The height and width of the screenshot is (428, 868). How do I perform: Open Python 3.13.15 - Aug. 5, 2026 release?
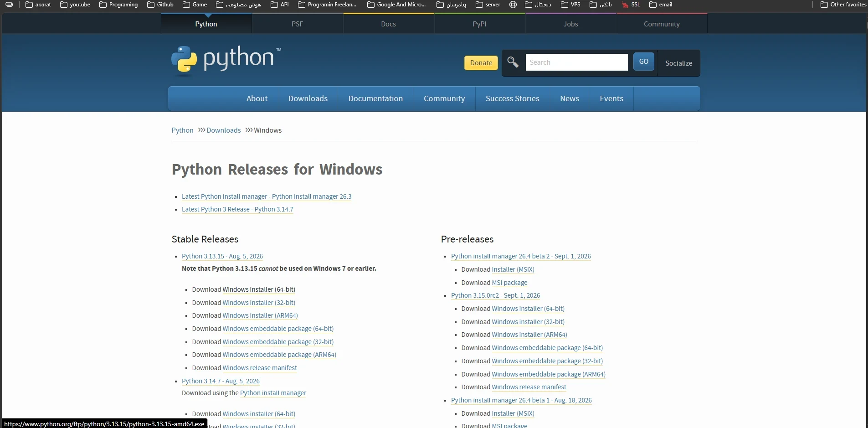tap(222, 256)
